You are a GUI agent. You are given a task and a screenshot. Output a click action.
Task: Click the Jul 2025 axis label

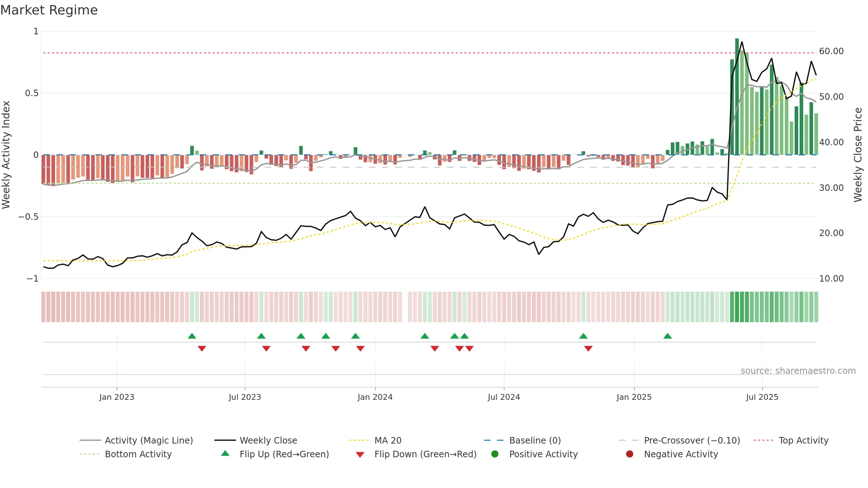click(762, 397)
